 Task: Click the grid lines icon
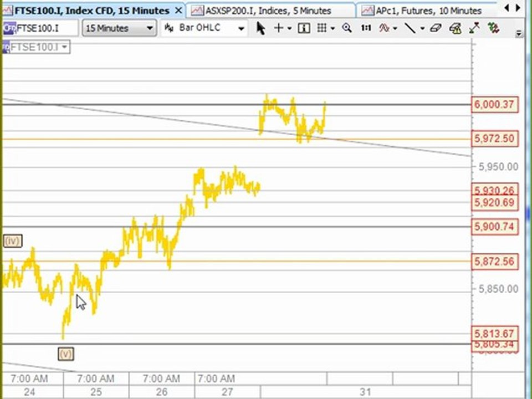[x=321, y=28]
